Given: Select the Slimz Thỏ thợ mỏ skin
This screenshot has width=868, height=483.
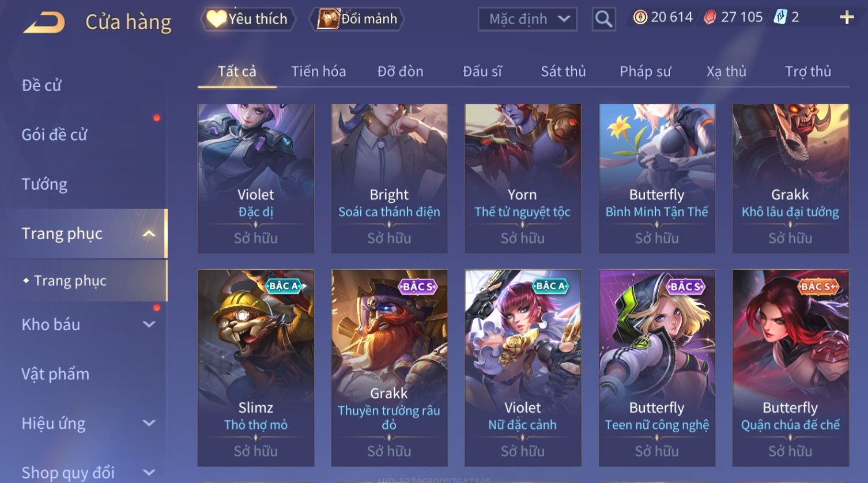Looking at the screenshot, I should pyautogui.click(x=255, y=368).
